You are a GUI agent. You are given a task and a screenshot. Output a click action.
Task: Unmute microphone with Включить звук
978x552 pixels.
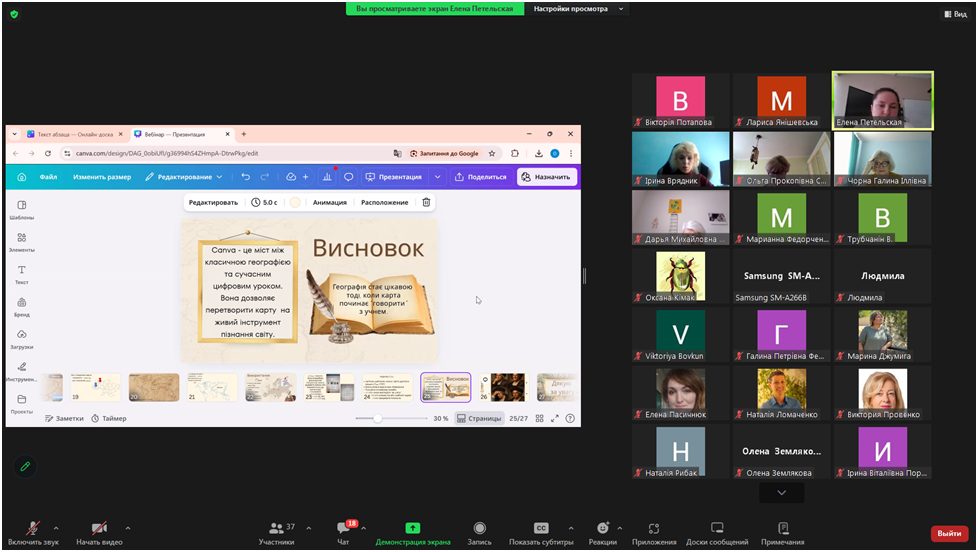click(x=32, y=530)
